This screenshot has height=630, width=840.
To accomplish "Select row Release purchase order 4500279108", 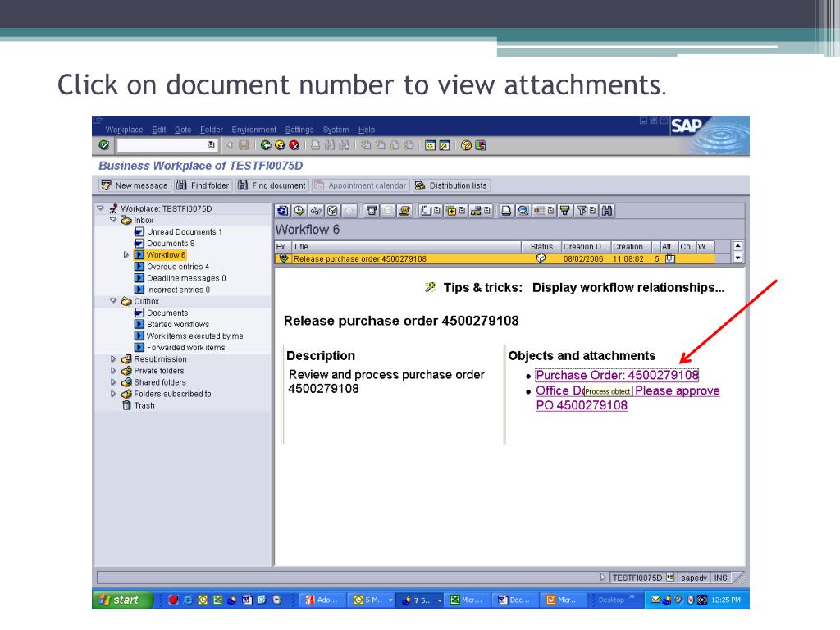I will (495, 258).
